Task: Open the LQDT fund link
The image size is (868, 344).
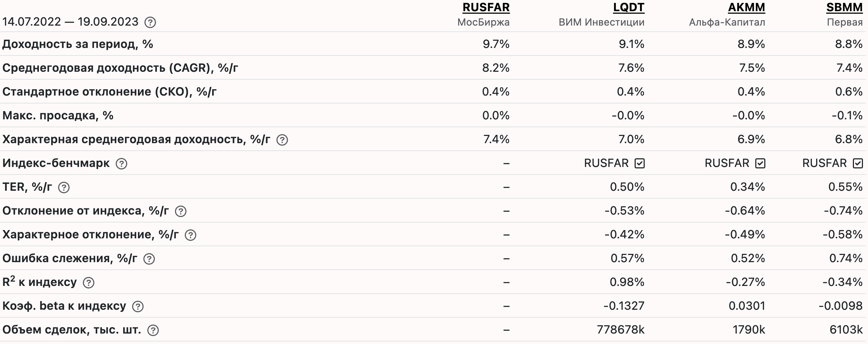Action: 629,7
